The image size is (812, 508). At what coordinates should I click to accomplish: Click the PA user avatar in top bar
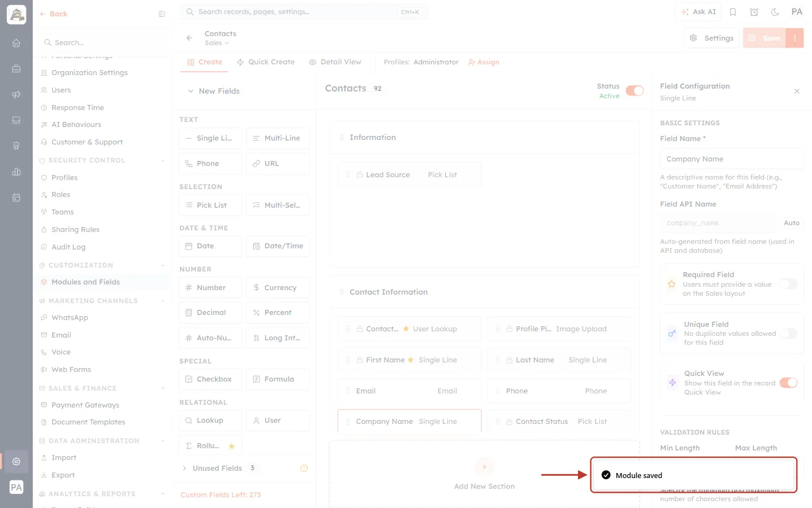coord(797,12)
